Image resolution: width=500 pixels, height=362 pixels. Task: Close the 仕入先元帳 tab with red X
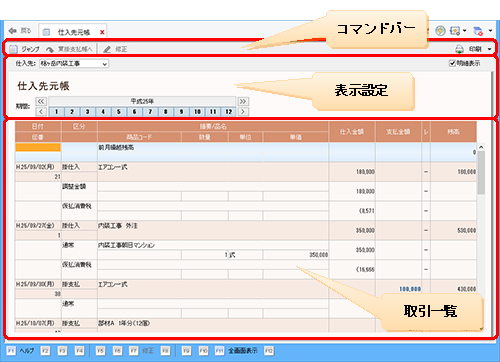point(102,32)
